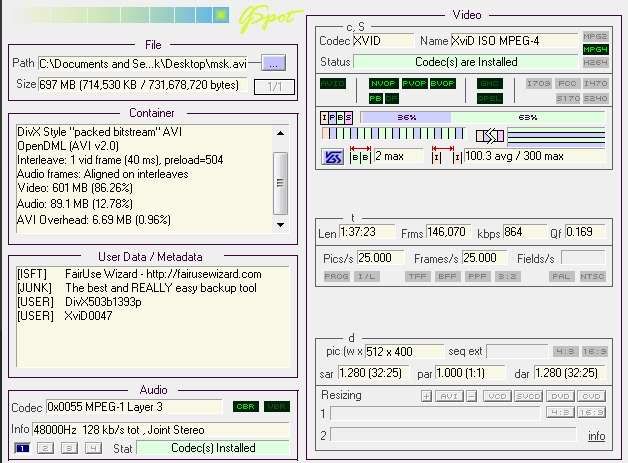Screen dimensions: 628x463
Task: Click the MPG4 codec indicator
Action: point(596,49)
